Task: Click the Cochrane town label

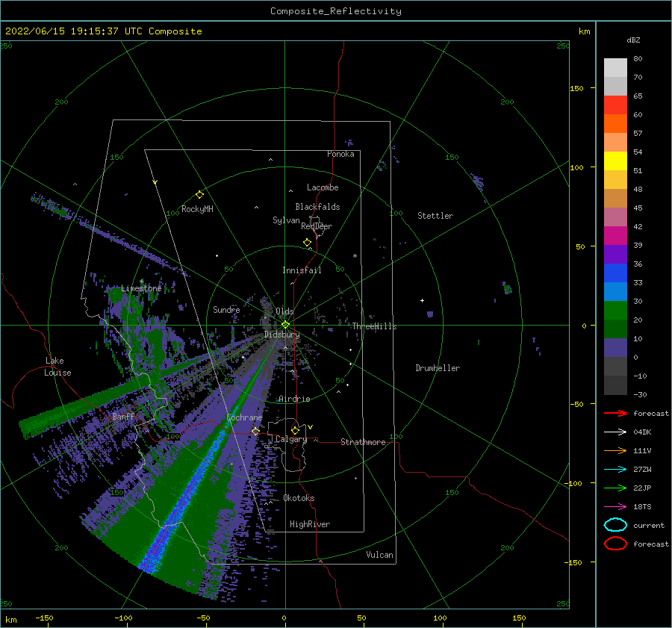Action: (x=244, y=417)
